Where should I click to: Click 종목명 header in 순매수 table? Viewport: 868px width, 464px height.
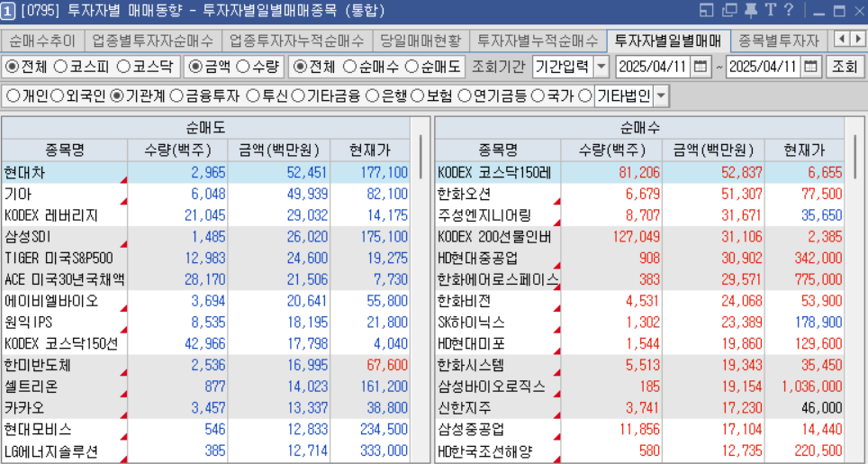(x=498, y=150)
